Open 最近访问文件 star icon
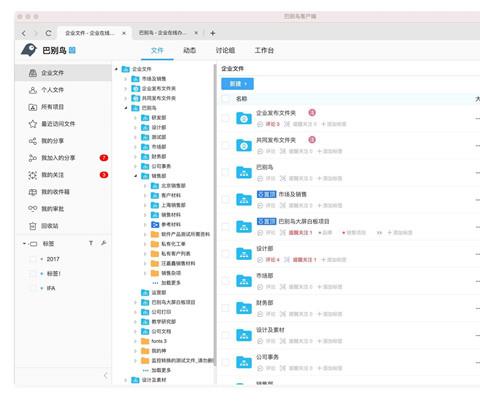 (x=33, y=124)
